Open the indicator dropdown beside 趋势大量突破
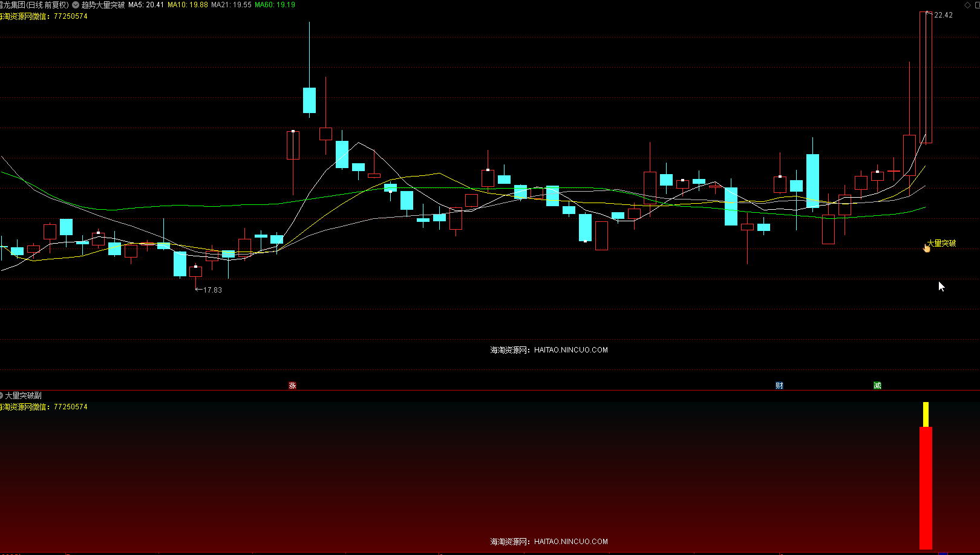 (76, 5)
